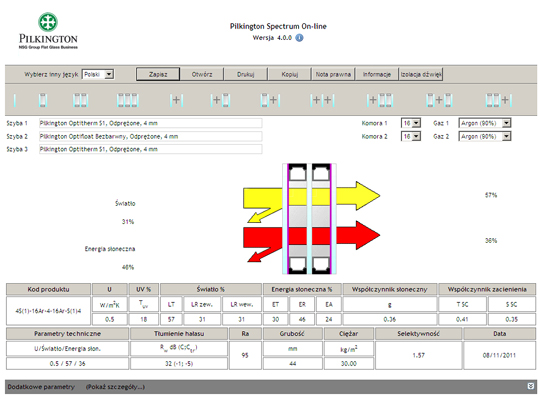Open the Gaz 2 Argon dropdown
This screenshot has height=399, width=540.
point(485,136)
